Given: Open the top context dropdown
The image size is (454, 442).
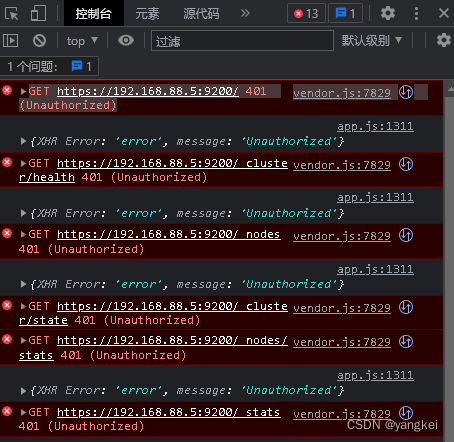Looking at the screenshot, I should coord(82,41).
